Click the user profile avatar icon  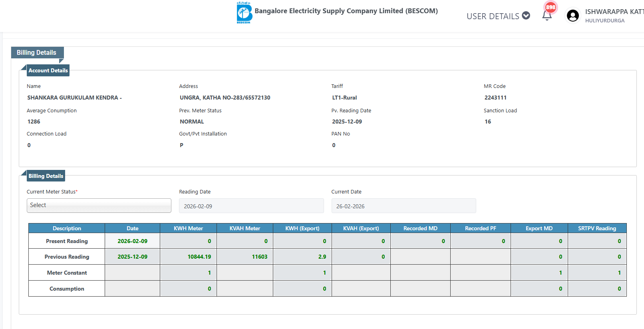pyautogui.click(x=572, y=16)
